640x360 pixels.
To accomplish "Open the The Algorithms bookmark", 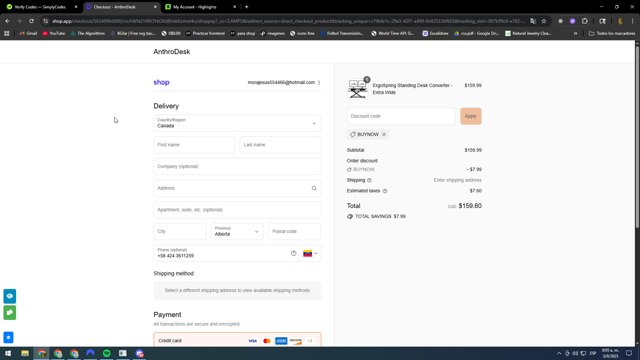I will click(87, 33).
